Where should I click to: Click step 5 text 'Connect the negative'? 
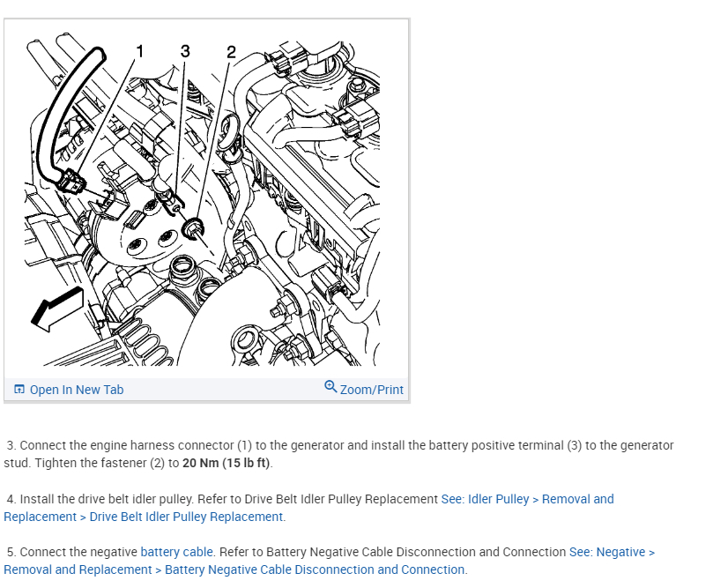tap(78, 552)
